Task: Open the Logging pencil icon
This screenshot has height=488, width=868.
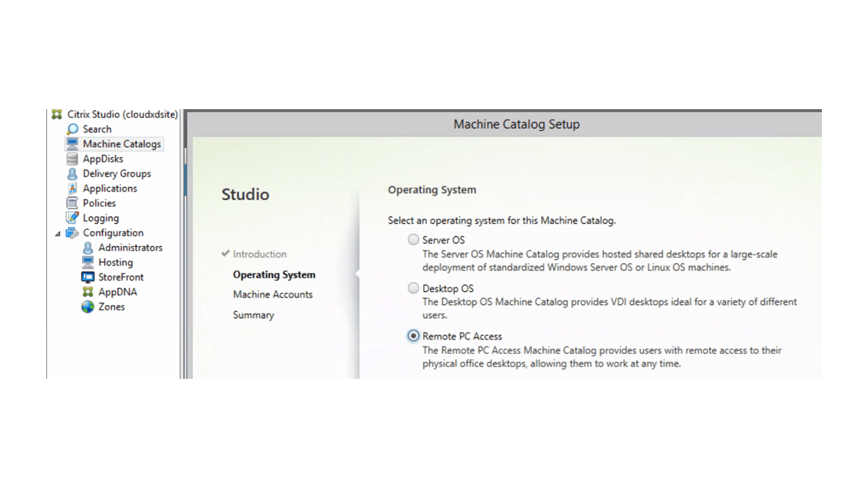Action: pyautogui.click(x=73, y=218)
